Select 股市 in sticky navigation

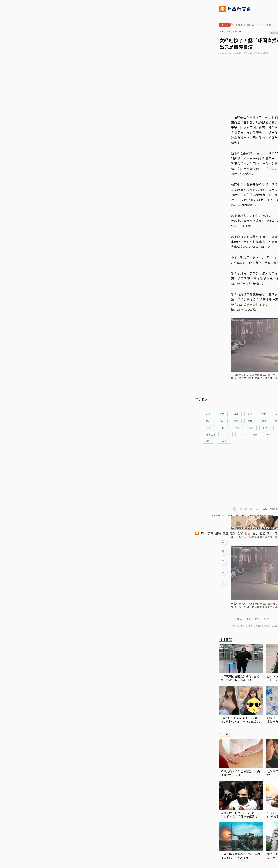pos(270,533)
